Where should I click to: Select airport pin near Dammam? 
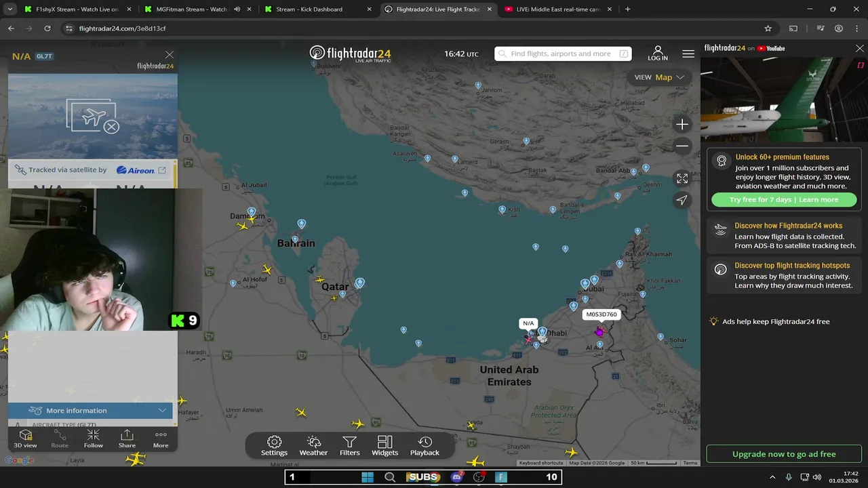[252, 212]
